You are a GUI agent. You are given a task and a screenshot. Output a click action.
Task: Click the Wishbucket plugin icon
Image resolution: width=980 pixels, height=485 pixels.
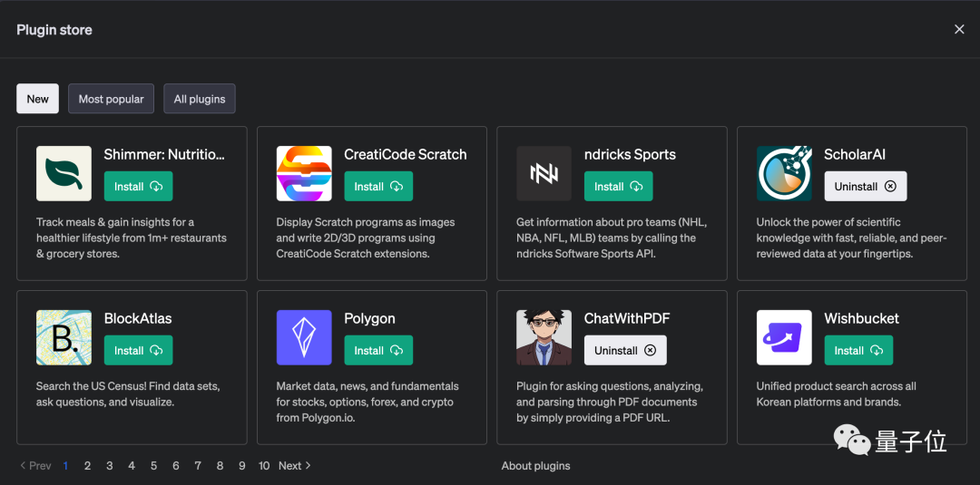click(784, 337)
